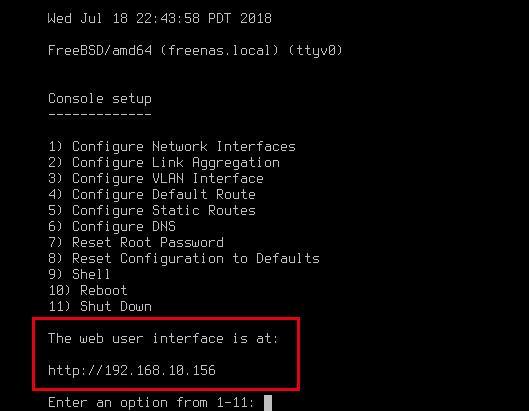Select Reset Root Password entry
Image resolution: width=529 pixels, height=411 pixels.
tap(136, 242)
